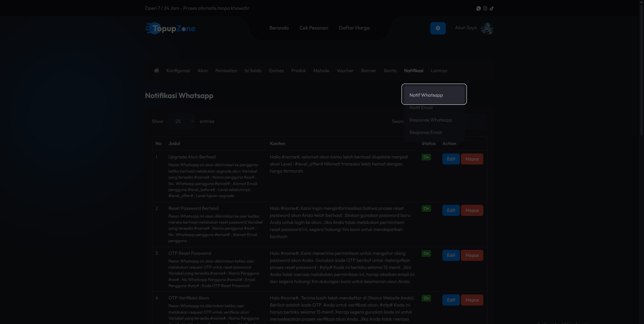This screenshot has height=324, width=644.
Task: Open the Pembelian menu
Action: (x=226, y=71)
